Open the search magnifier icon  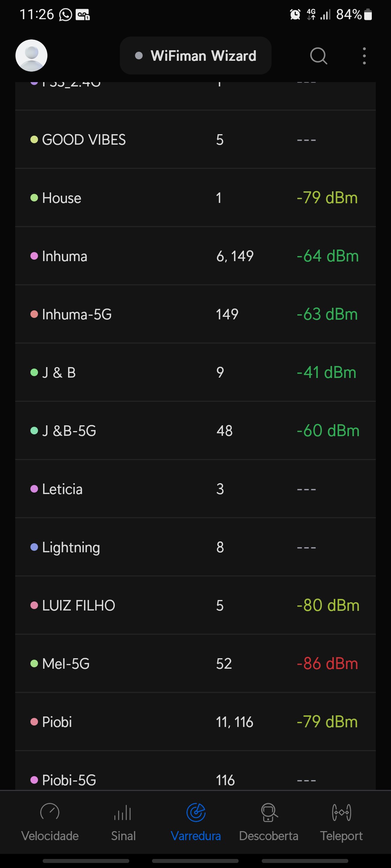tap(319, 56)
